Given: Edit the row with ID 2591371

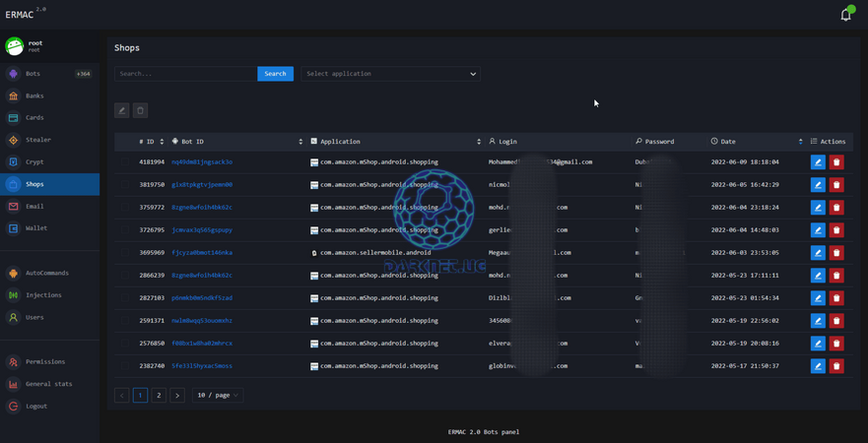Looking at the screenshot, I should click(x=818, y=321).
